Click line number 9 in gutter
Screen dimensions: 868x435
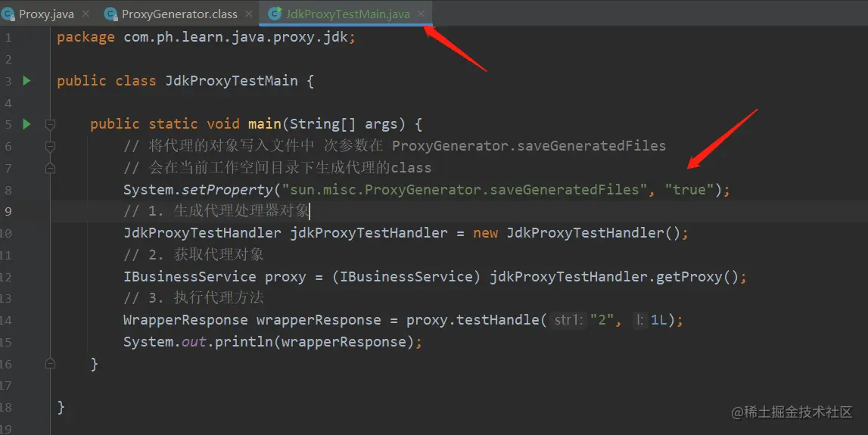[8, 211]
